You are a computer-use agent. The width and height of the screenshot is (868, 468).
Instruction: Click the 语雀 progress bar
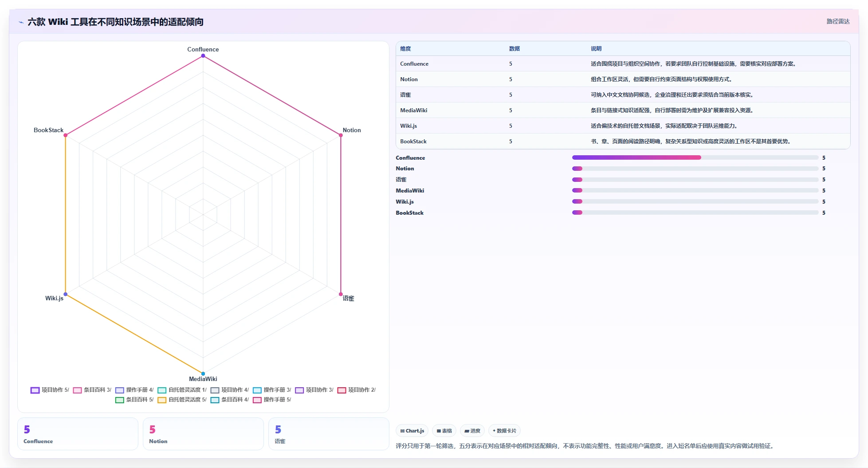click(x=695, y=180)
